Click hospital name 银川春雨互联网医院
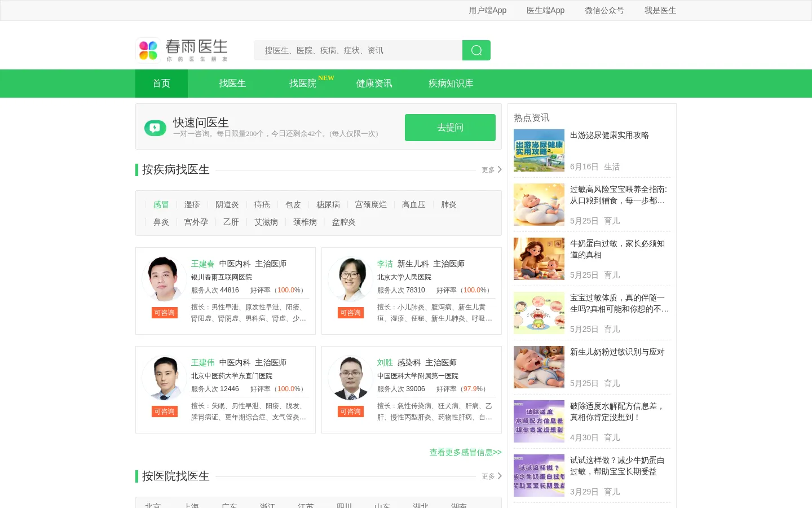 222,277
